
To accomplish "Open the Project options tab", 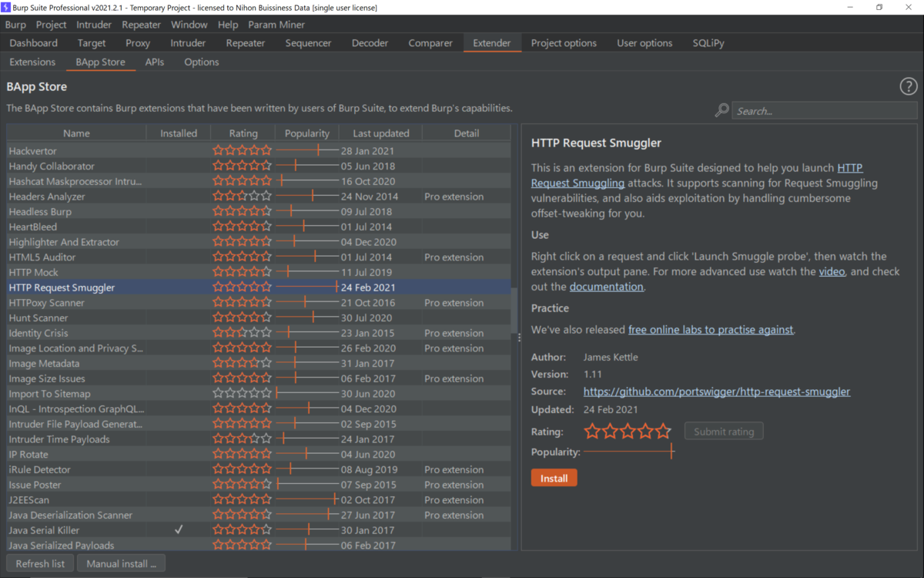I will (x=564, y=43).
